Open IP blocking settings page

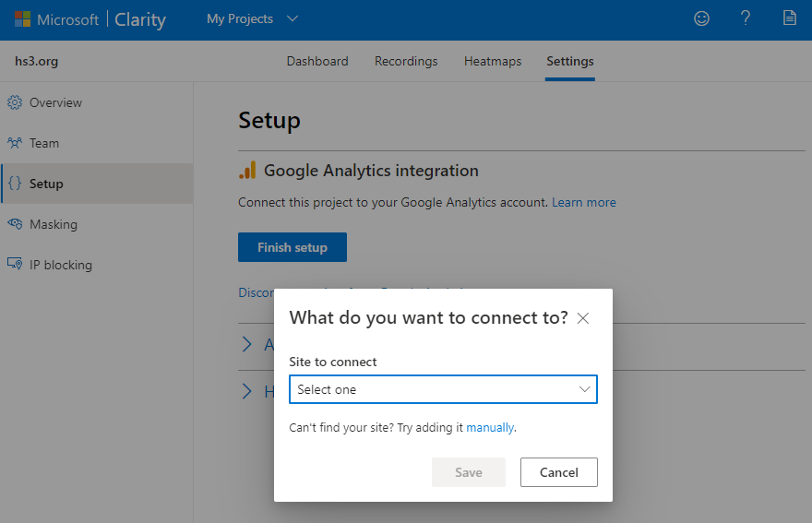click(x=61, y=265)
